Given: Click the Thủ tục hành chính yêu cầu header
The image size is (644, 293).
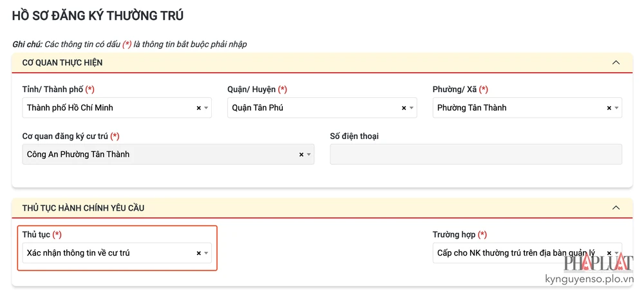Looking at the screenshot, I should point(84,208).
